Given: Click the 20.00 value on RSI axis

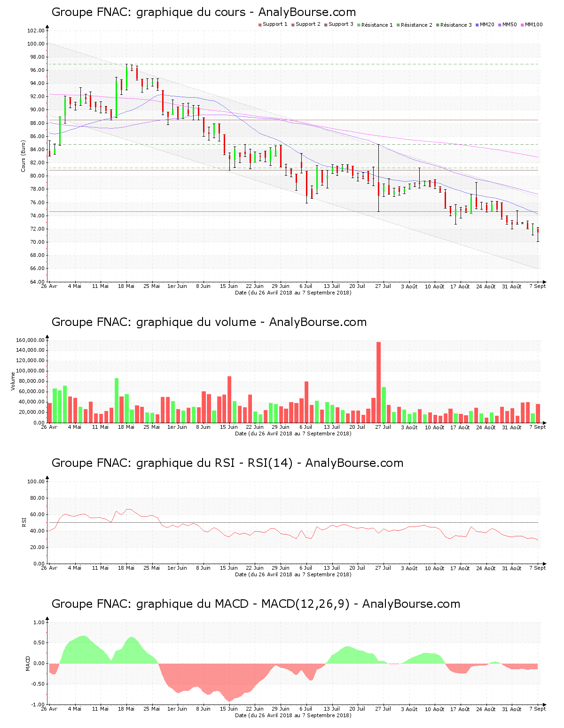Looking at the screenshot, I should (36, 547).
